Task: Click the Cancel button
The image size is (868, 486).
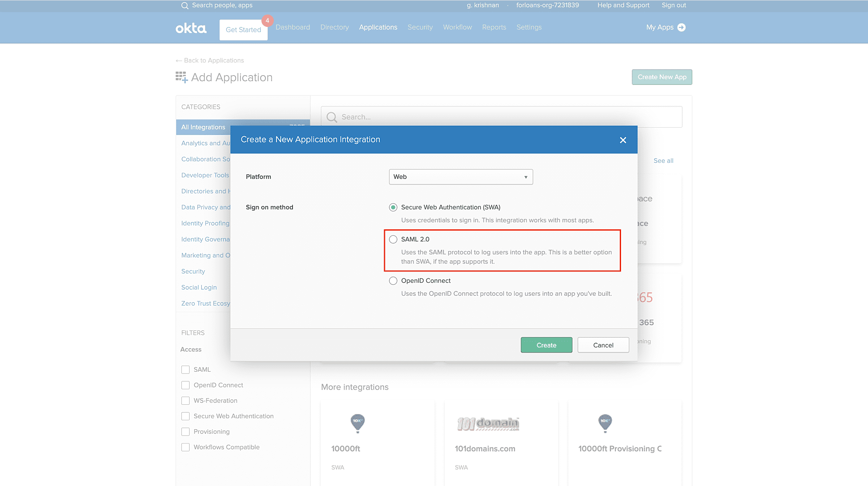Action: [x=603, y=345]
